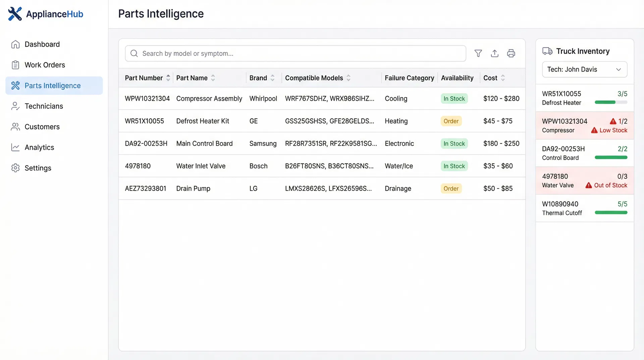This screenshot has width=644, height=360.
Task: Open the Dashboard from the sidebar
Action: (42, 44)
